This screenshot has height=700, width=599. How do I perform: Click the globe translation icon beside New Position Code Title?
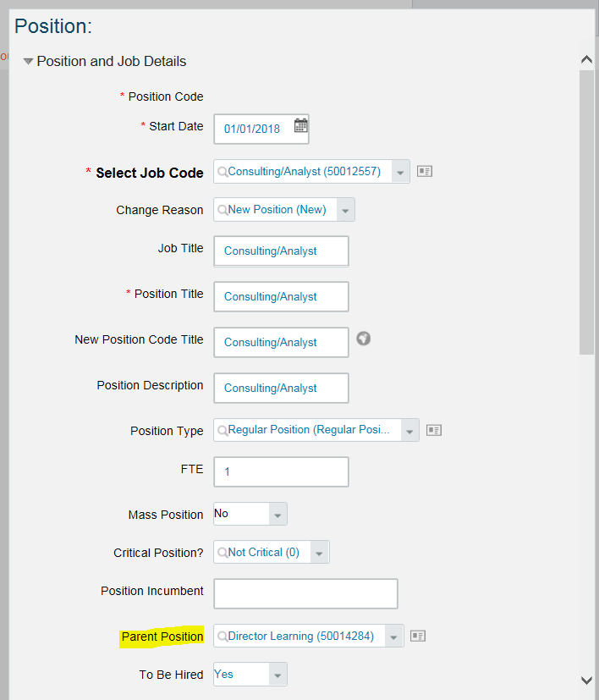(363, 339)
